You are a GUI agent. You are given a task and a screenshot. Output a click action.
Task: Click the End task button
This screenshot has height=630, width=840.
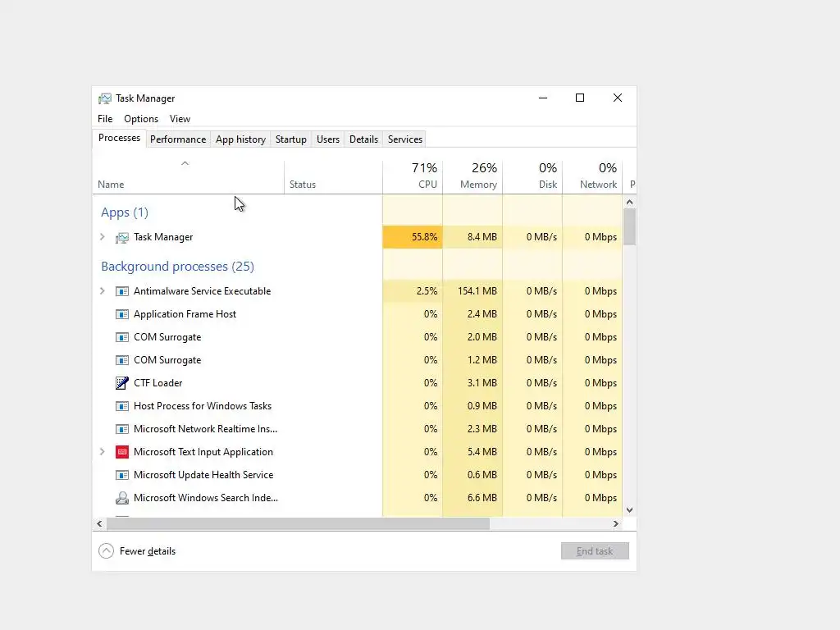(595, 550)
